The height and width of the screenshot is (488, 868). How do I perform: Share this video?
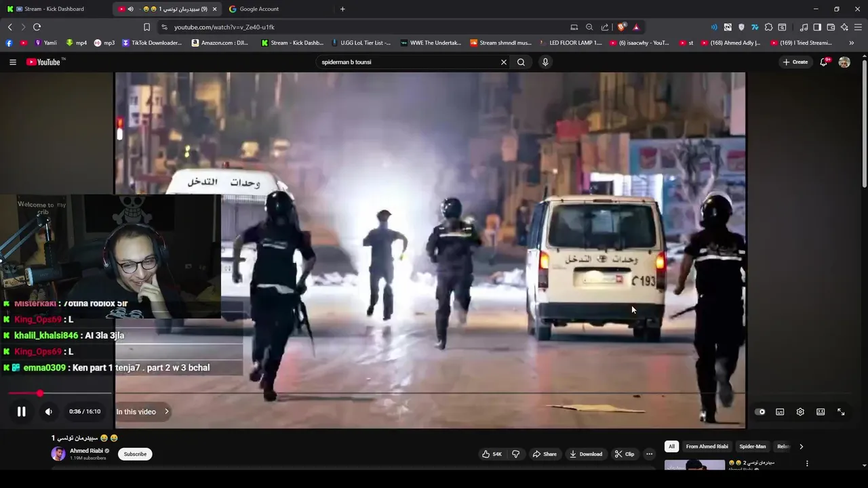545,454
